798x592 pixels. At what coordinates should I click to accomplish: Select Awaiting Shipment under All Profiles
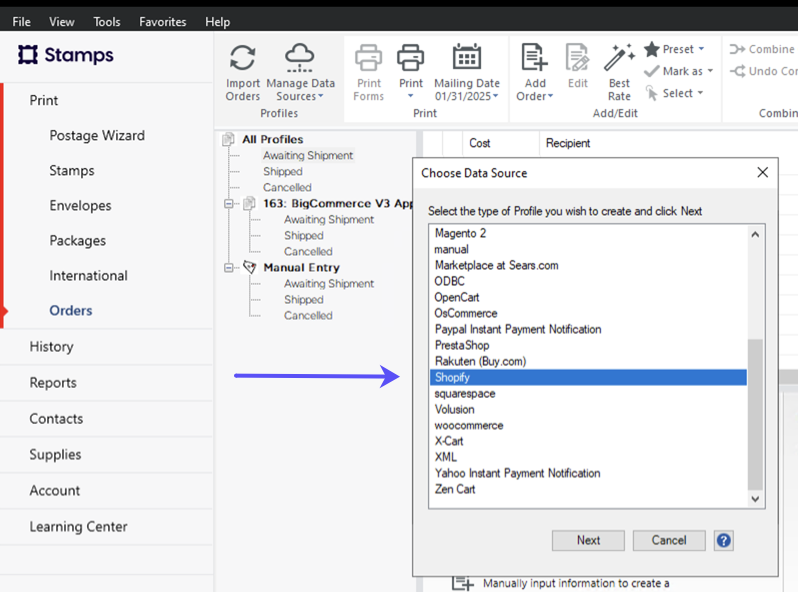tap(308, 155)
